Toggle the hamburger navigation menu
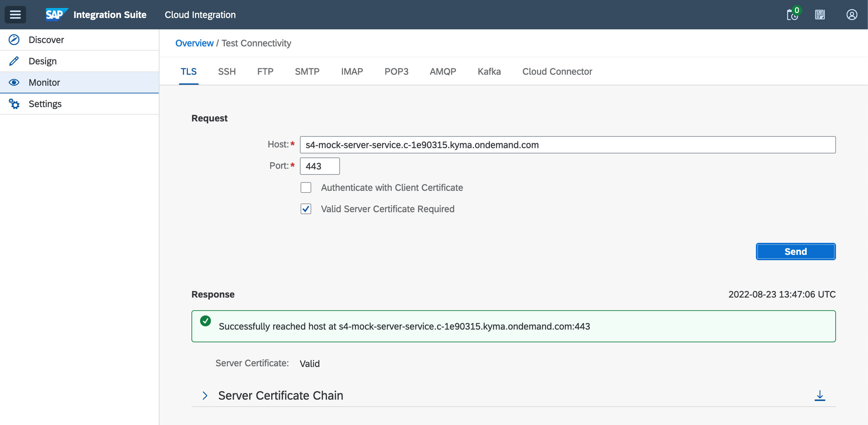Screen dimensions: 868x425 (x=15, y=14)
